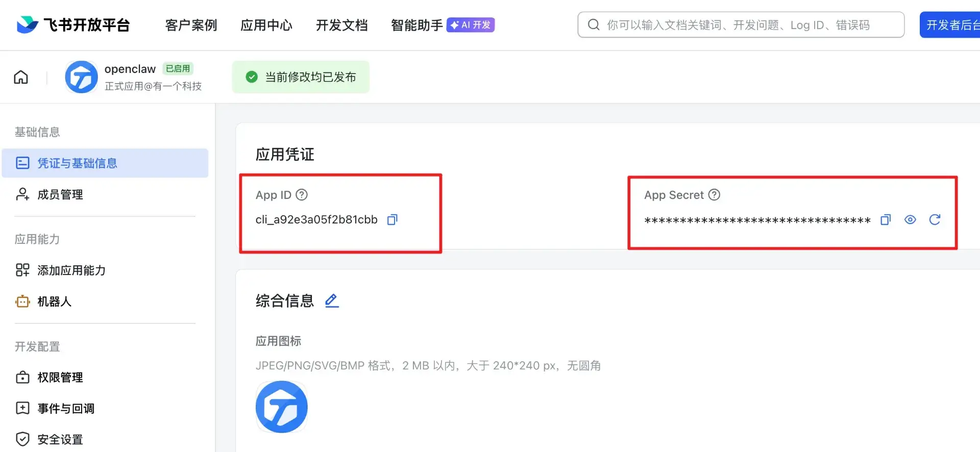The height and width of the screenshot is (452, 980).
Task: Edit 综合信息 with the pencil icon
Action: [x=332, y=300]
